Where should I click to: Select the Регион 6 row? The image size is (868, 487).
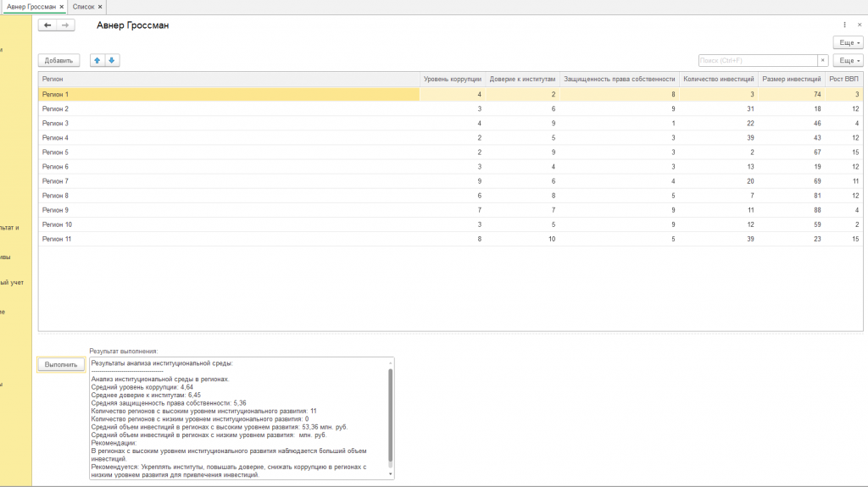coord(451,167)
